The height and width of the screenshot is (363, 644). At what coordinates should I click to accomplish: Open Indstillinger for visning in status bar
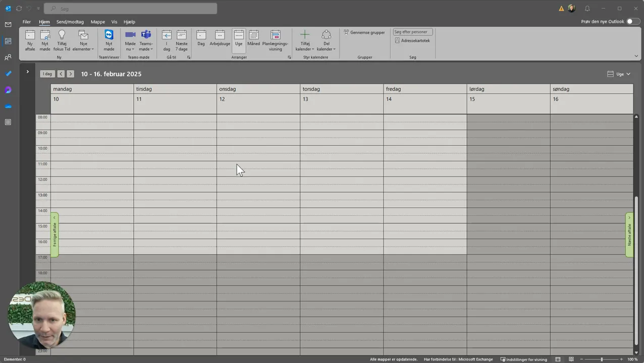(x=524, y=359)
